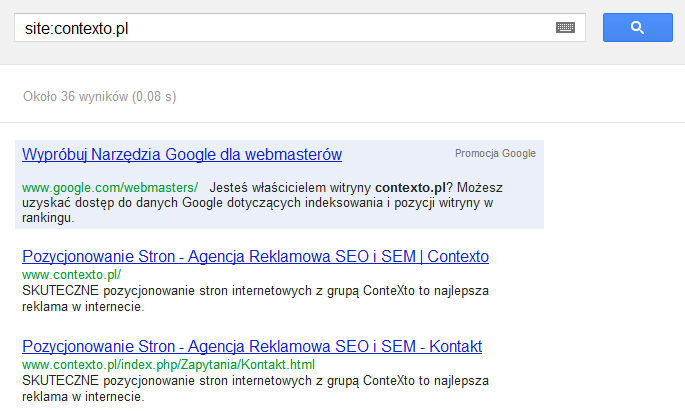Open the result title ending with | Contexto

pyautogui.click(x=255, y=257)
